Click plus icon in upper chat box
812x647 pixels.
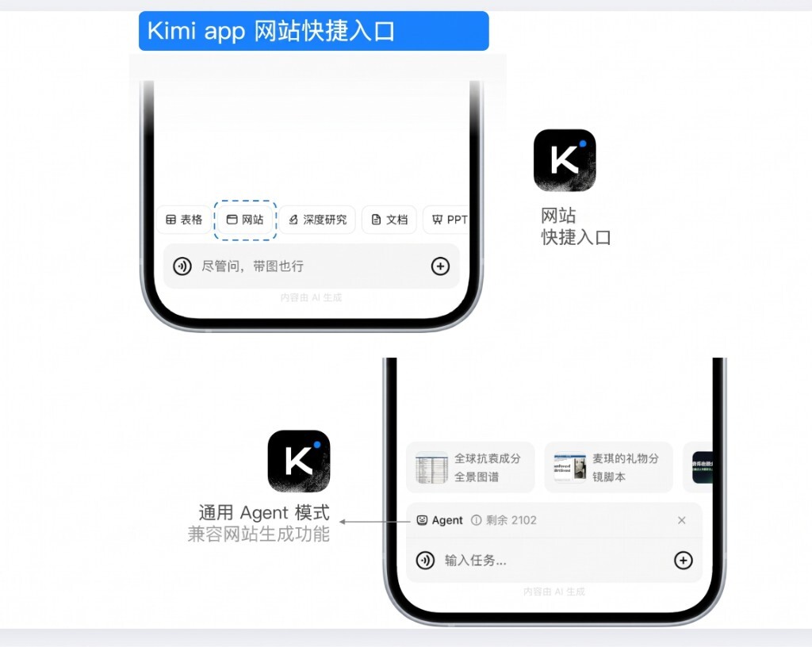click(x=440, y=266)
